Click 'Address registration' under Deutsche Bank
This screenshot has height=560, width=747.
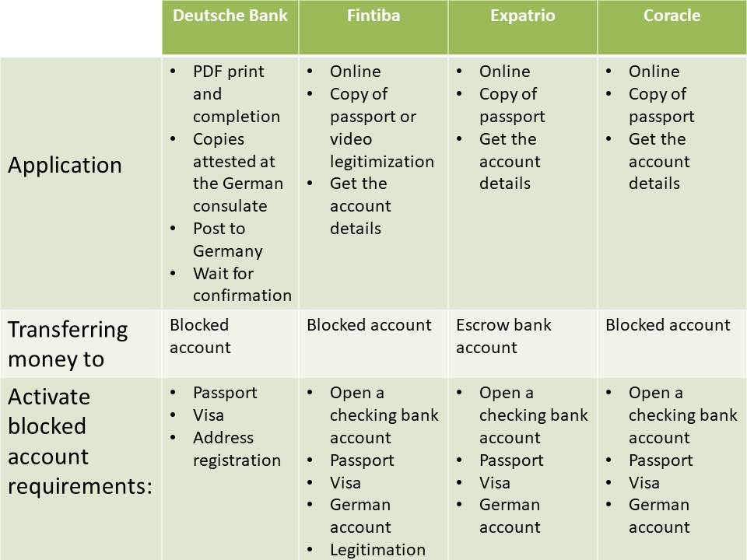[237, 449]
